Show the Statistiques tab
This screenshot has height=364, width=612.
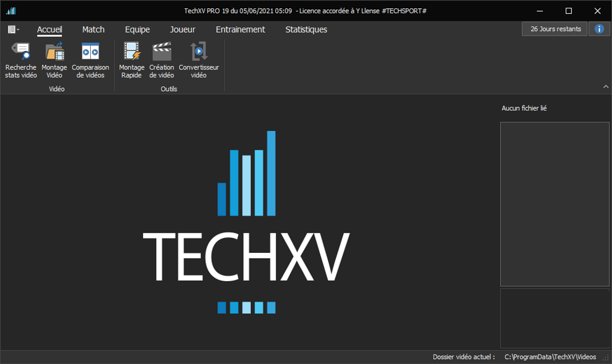[306, 29]
